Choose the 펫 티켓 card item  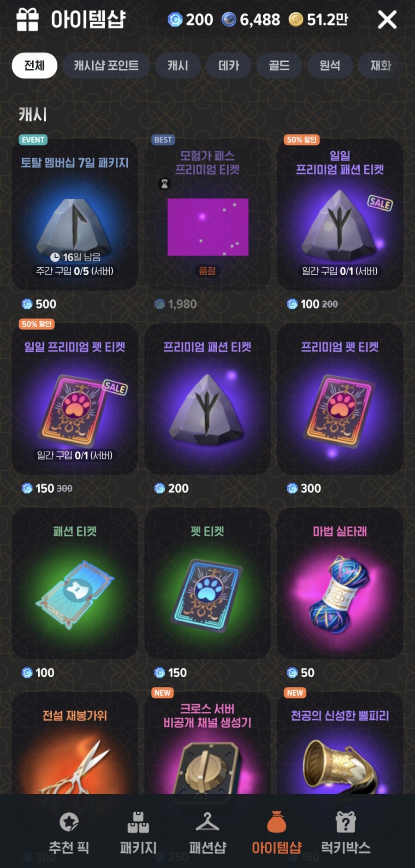tap(207, 583)
